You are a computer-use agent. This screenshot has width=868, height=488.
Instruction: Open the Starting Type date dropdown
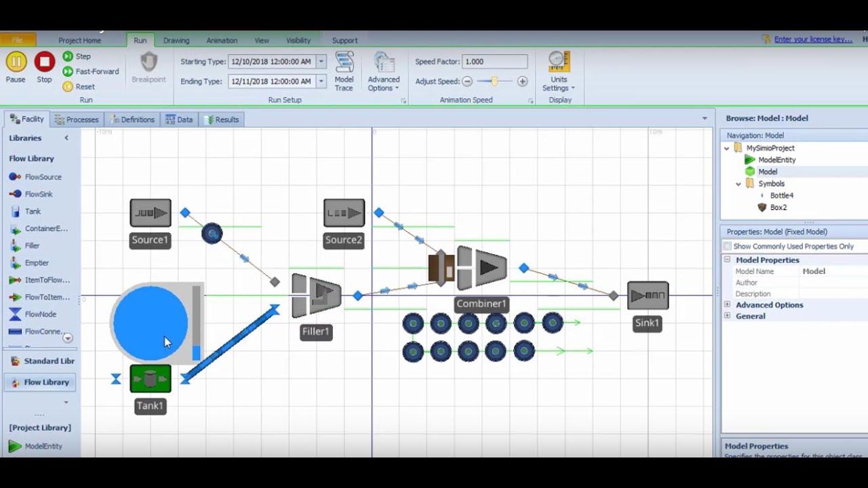coord(321,62)
